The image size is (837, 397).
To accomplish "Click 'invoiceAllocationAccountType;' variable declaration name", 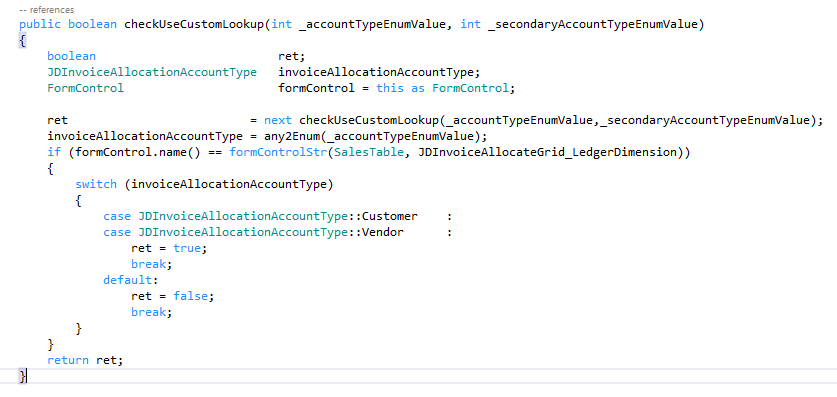I will [380, 73].
